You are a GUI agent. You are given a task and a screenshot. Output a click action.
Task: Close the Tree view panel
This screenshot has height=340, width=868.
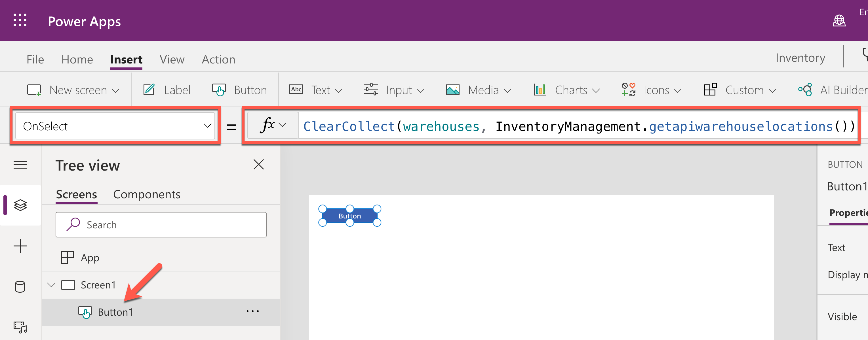coord(258,165)
